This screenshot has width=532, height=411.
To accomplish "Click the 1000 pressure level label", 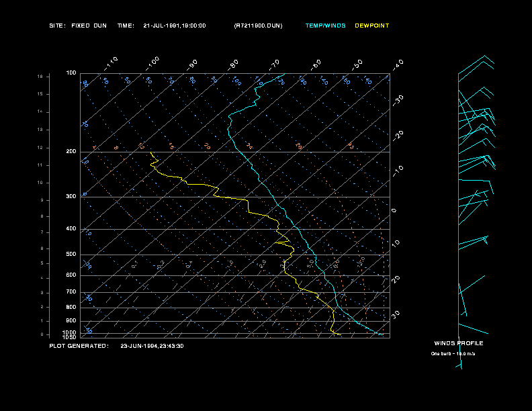I will pyautogui.click(x=70, y=332).
